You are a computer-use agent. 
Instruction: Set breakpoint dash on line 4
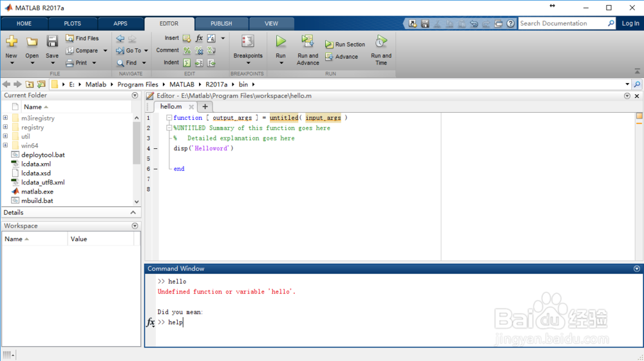(156, 148)
